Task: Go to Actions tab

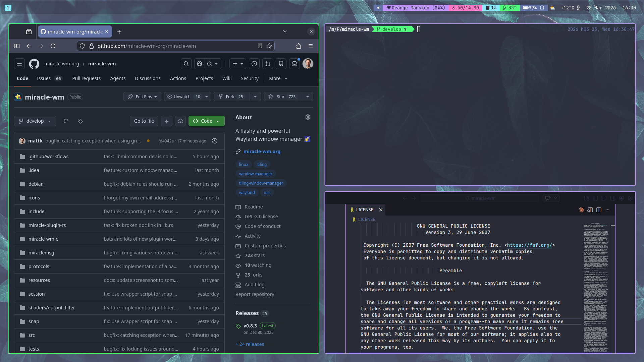Action: click(178, 78)
